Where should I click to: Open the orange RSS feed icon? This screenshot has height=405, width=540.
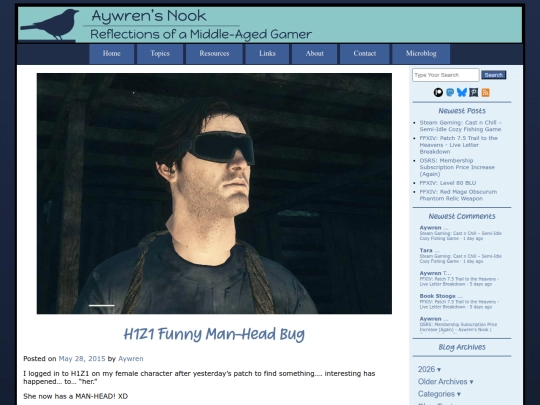(x=486, y=92)
